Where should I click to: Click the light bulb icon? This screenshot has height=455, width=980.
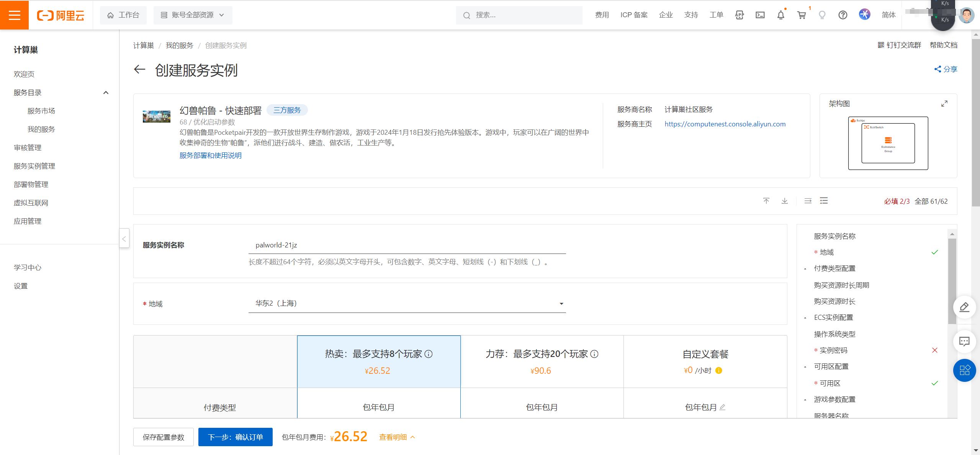(x=822, y=15)
